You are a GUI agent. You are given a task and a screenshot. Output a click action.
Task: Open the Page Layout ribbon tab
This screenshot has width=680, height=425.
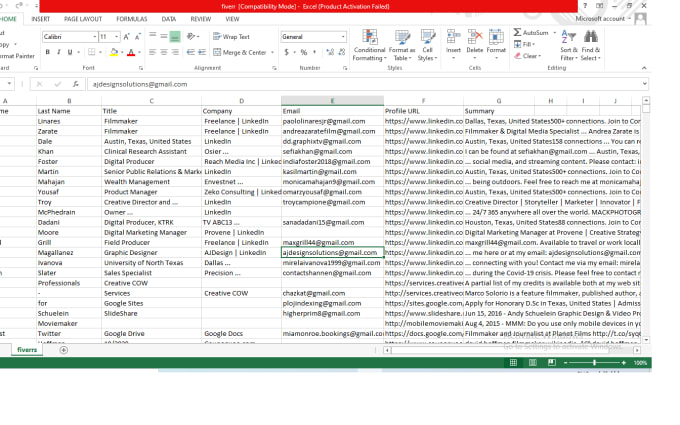point(83,19)
